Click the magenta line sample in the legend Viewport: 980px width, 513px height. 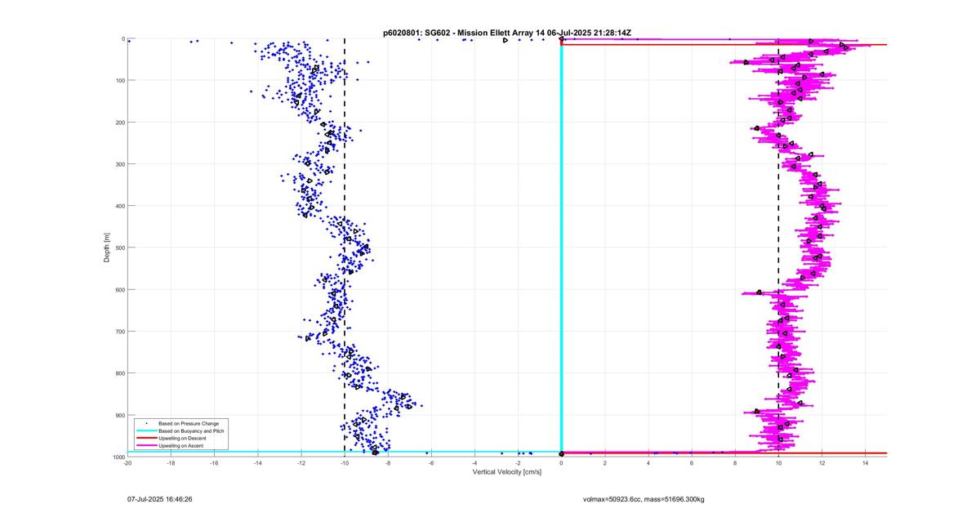[x=145, y=446]
